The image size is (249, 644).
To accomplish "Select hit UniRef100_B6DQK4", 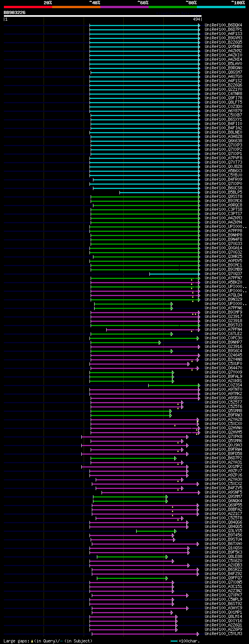I will tap(223, 25).
